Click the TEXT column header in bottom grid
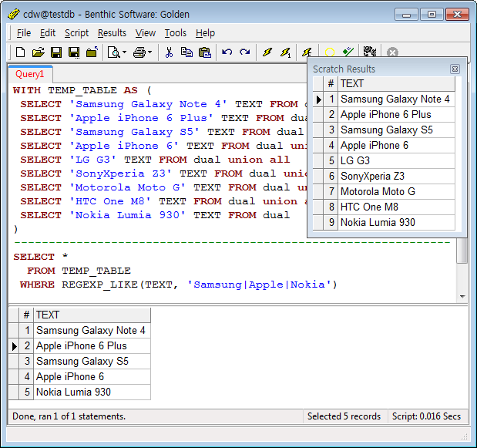Viewport: 477px width, 448px height. pos(91,315)
